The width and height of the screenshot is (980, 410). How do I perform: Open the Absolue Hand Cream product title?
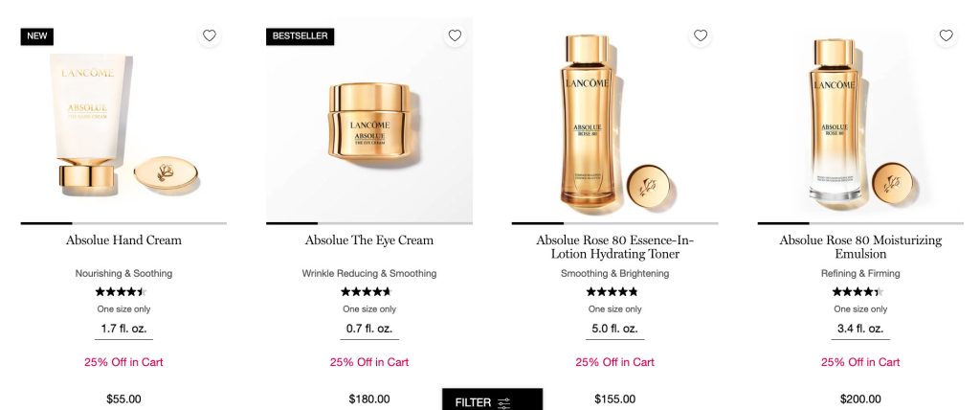coord(123,240)
